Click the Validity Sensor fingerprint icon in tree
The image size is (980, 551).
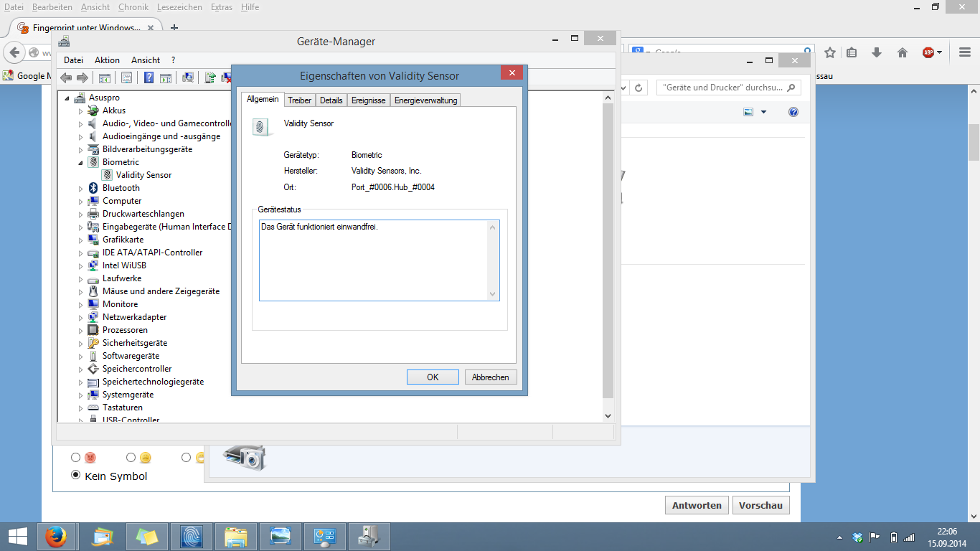pyautogui.click(x=107, y=175)
